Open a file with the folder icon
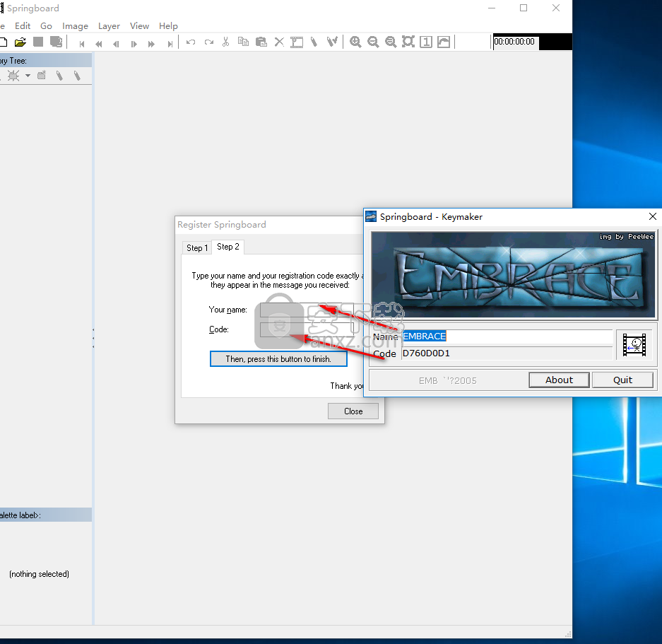This screenshot has height=644, width=662. tap(20, 42)
